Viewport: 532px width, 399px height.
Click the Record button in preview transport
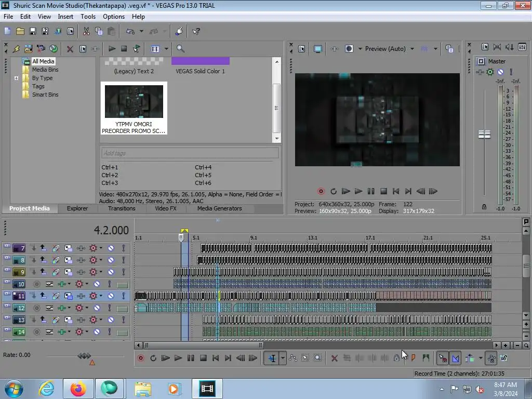pos(321,191)
